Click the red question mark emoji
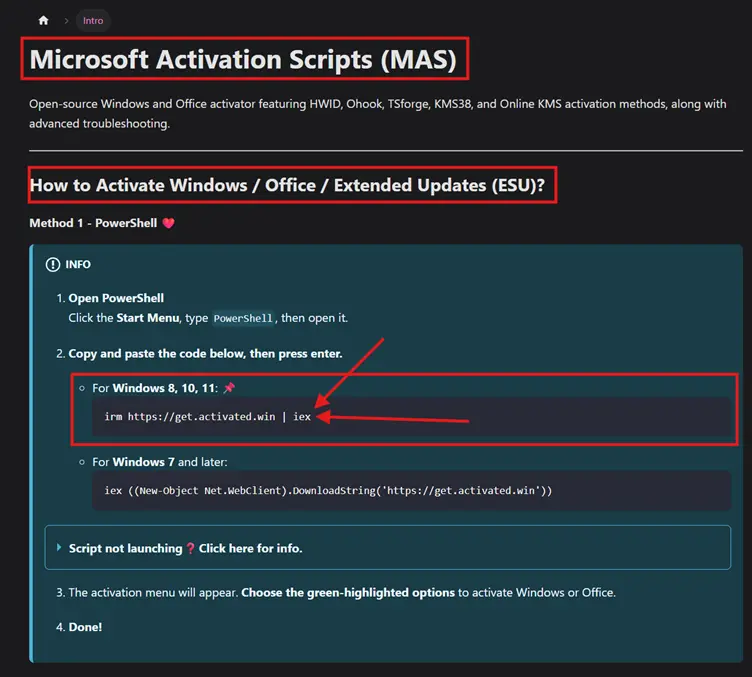The height and width of the screenshot is (677, 752). (190, 548)
